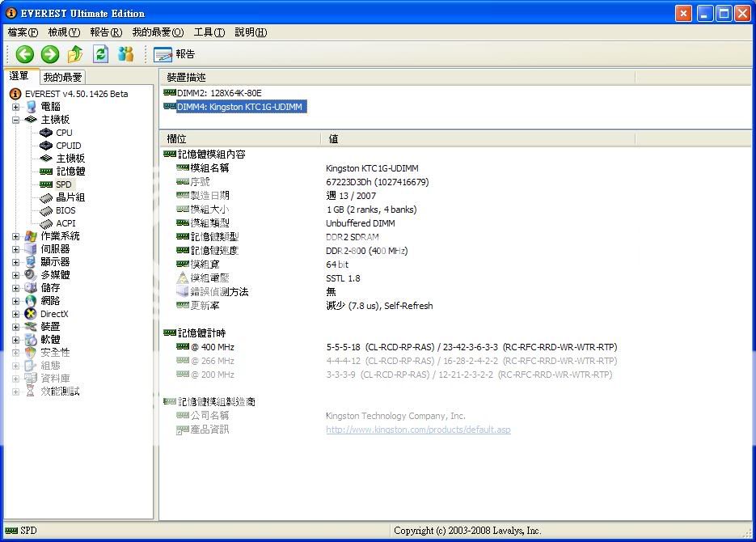Image resolution: width=756 pixels, height=542 pixels.
Task: Click the 顯示器 display icon
Action: point(31,262)
